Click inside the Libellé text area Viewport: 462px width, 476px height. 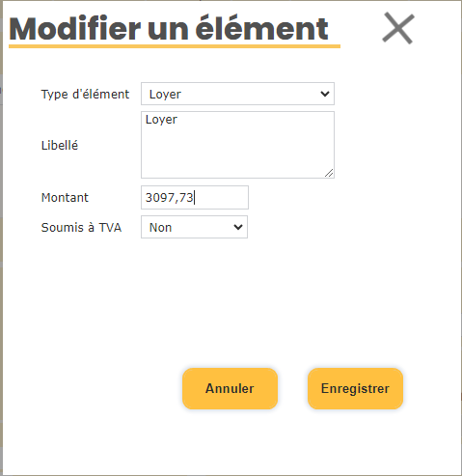click(237, 145)
